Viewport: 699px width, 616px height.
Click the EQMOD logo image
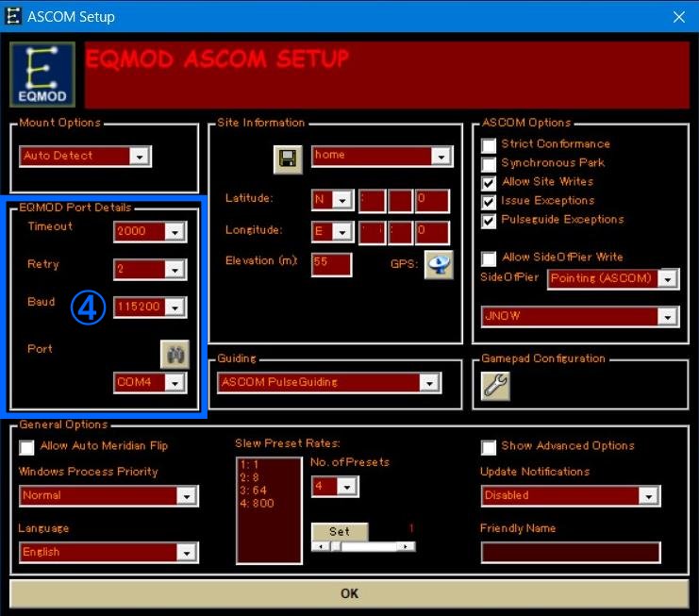[x=42, y=75]
